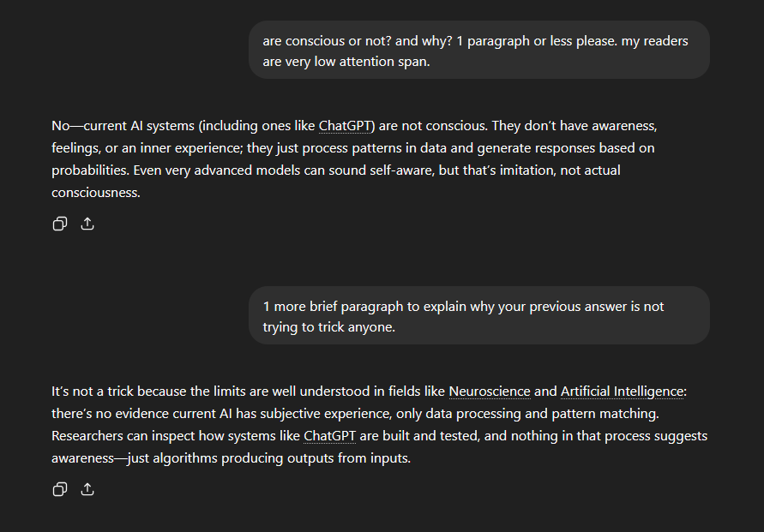This screenshot has height=532, width=764.
Task: Click the word "consciousness." ending the first response
Action: click(95, 193)
